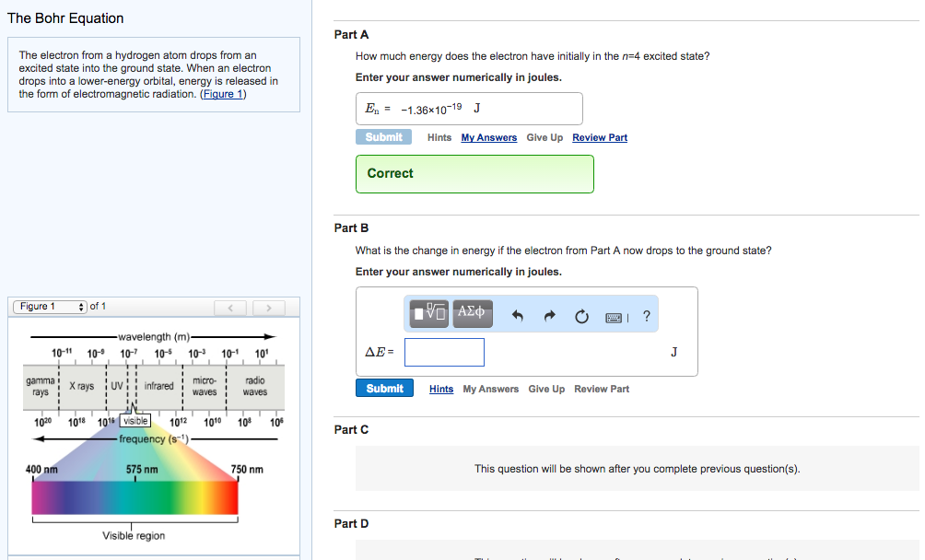
Task: Click Review Part link under Part A
Action: tap(600, 138)
